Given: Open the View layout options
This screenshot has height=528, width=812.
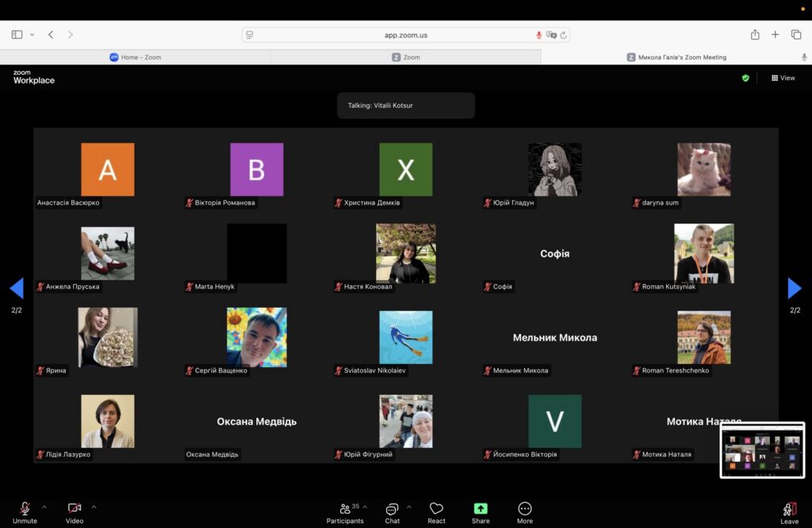Looking at the screenshot, I should coord(783,78).
